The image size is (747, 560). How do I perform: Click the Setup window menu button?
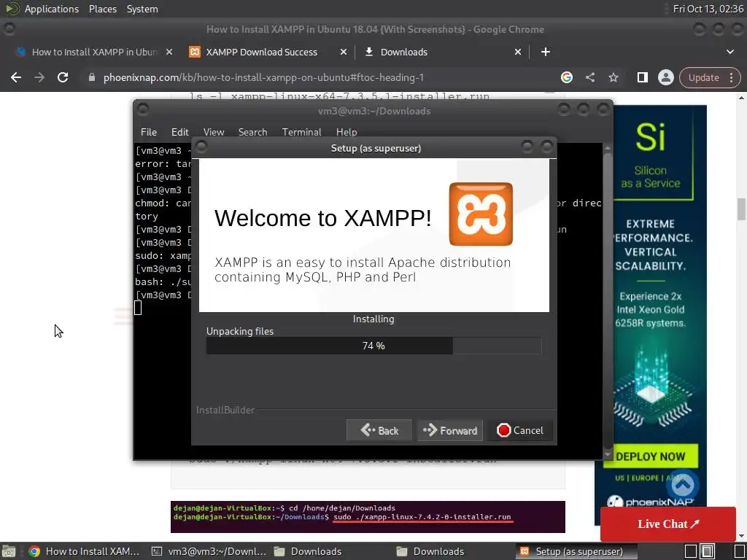tap(201, 147)
